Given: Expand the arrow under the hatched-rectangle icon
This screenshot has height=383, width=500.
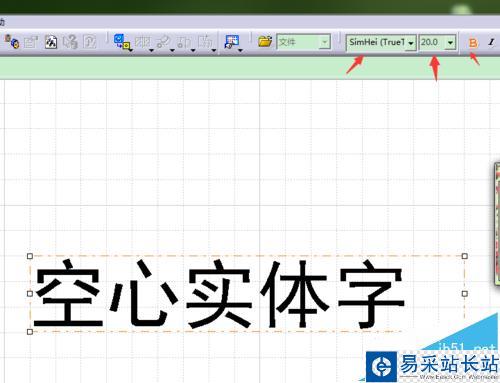Looking at the screenshot, I should pos(151,50).
